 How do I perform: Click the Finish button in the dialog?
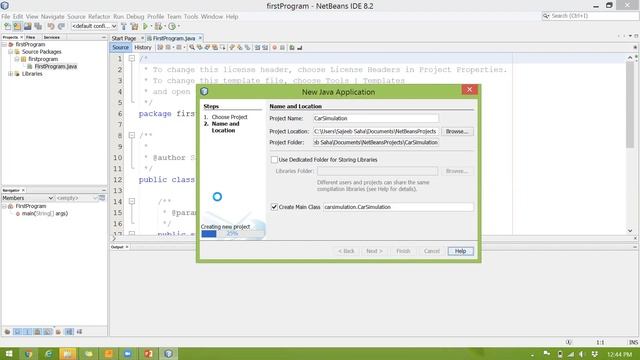pos(403,251)
